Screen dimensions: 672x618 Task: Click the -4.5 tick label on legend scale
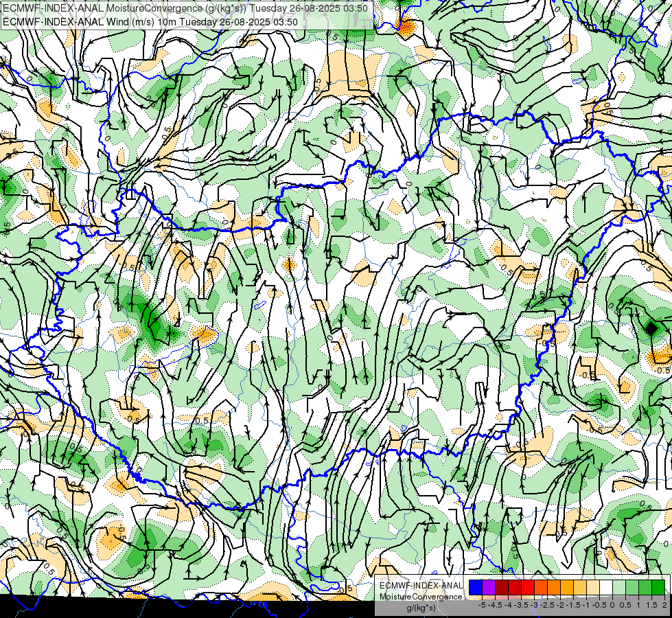[495, 605]
